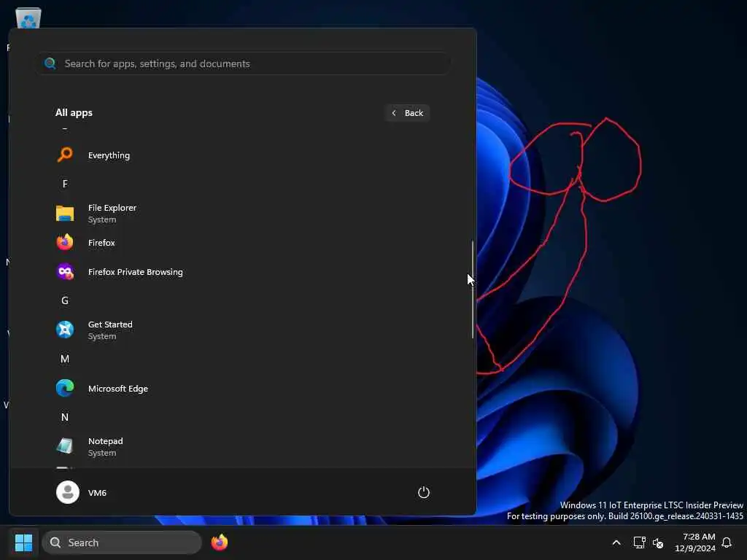Open the Firefox Private Browsing icon
747x560 pixels.
pos(65,272)
